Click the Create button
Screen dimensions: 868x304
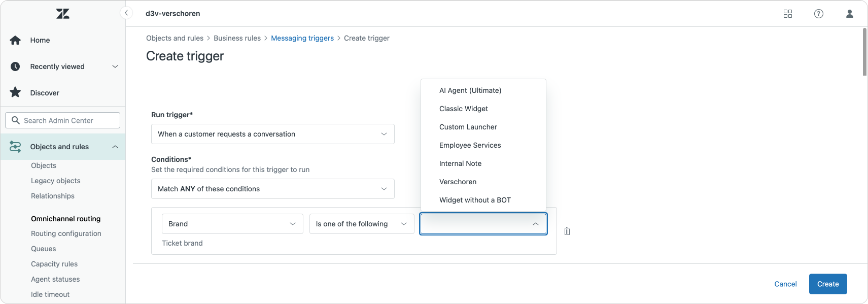[828, 284]
